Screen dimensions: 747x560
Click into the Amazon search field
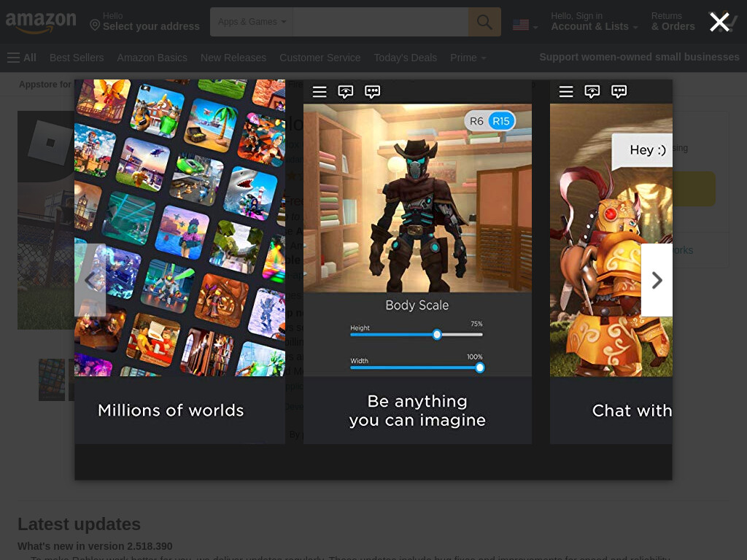pyautogui.click(x=381, y=22)
